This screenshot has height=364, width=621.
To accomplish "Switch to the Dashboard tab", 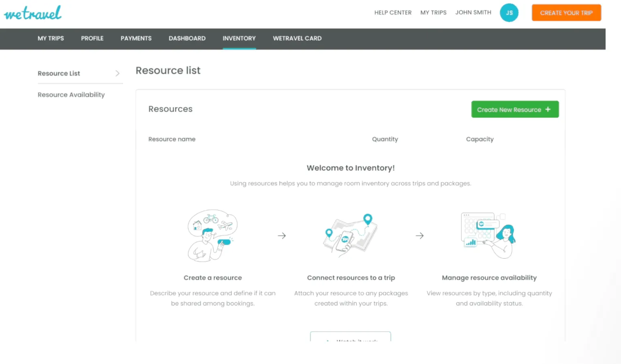I will 187,39.
